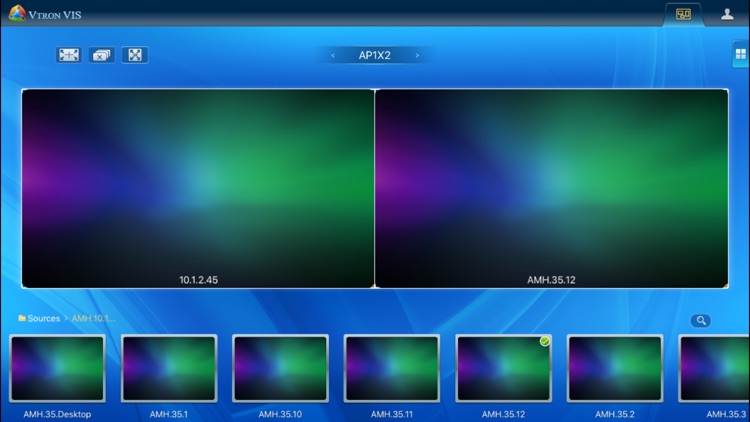Click the green checkmark on AMH.35.12 thumbnail
Screen dimensions: 750x422
pyautogui.click(x=545, y=341)
